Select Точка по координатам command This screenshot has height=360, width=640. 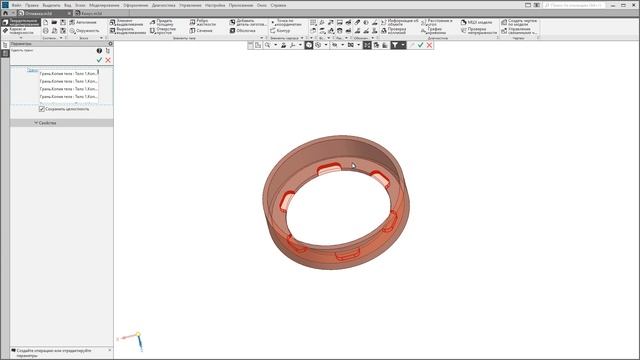286,22
